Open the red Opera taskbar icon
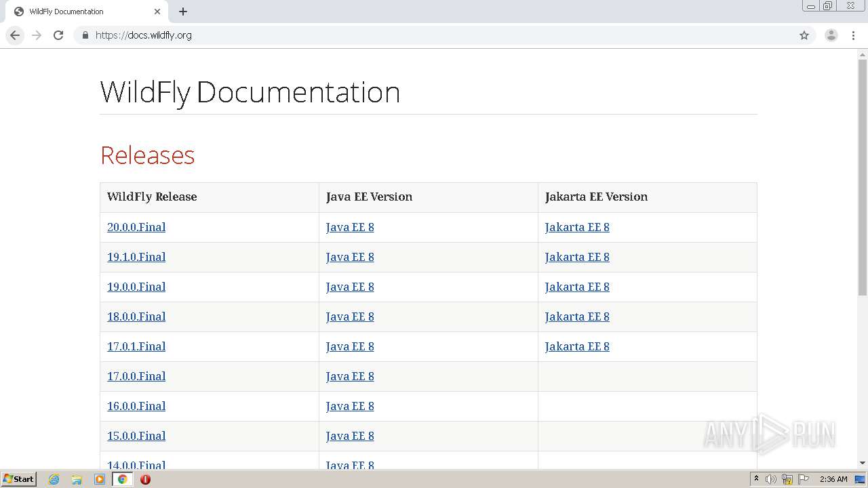Screen dimensions: 868x488 click(145, 479)
